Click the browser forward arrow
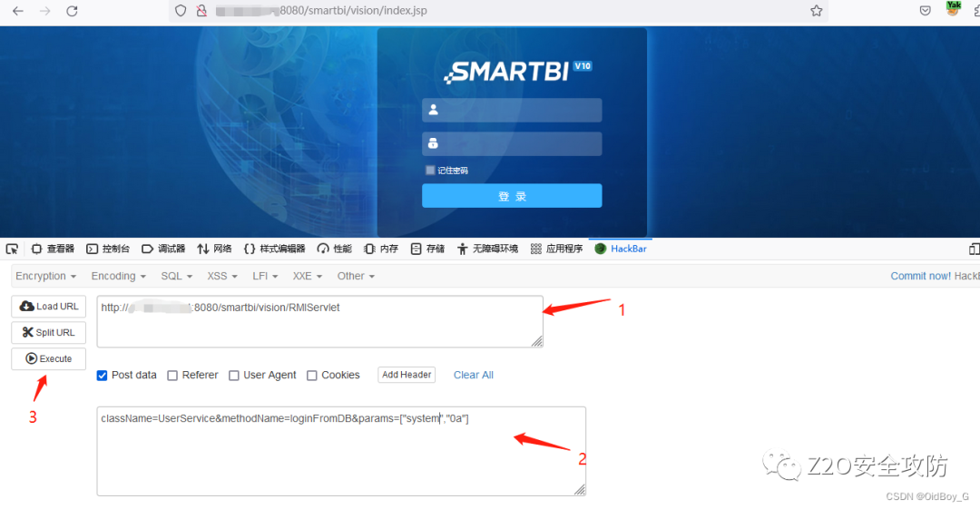 pos(45,11)
